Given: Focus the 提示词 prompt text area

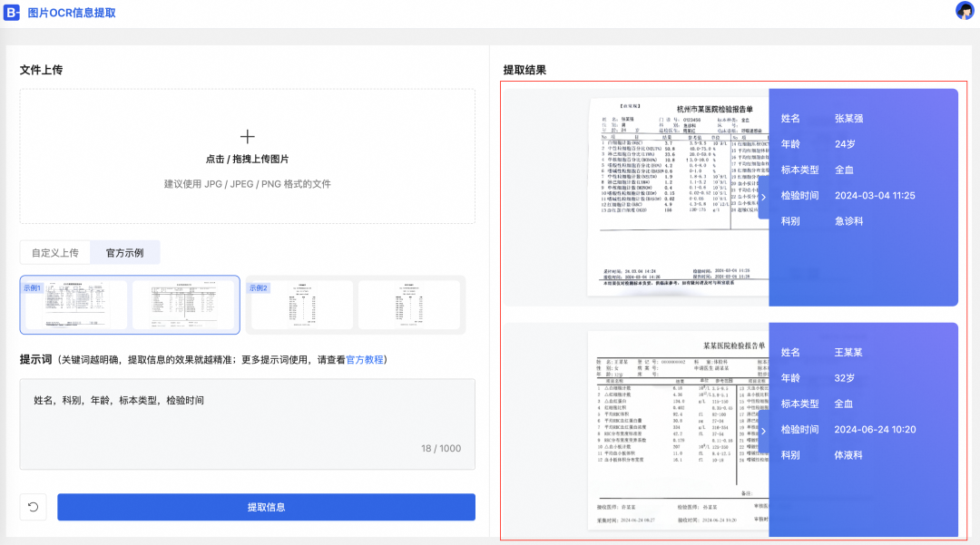Looking at the screenshot, I should 247,423.
